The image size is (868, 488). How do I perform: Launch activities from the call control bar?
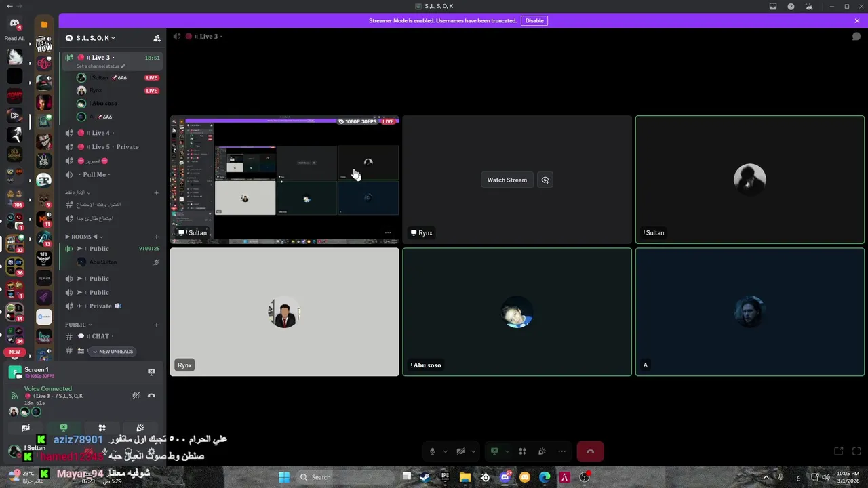point(522,451)
